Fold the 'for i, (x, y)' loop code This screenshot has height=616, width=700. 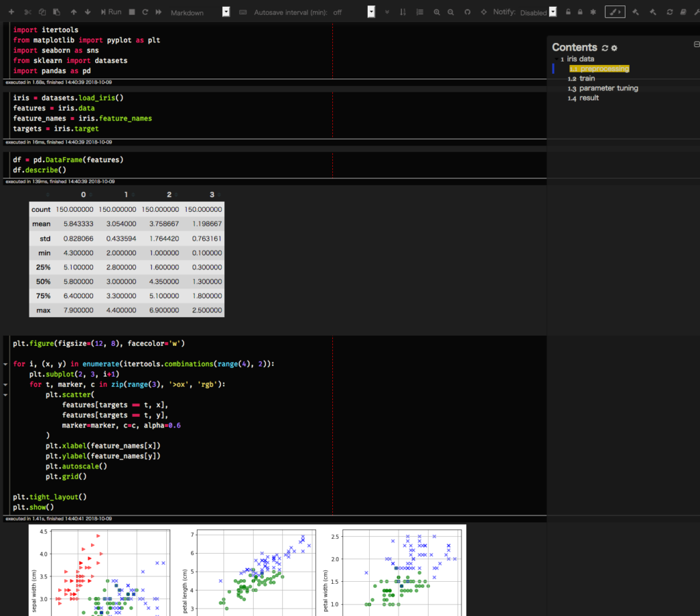coord(5,364)
